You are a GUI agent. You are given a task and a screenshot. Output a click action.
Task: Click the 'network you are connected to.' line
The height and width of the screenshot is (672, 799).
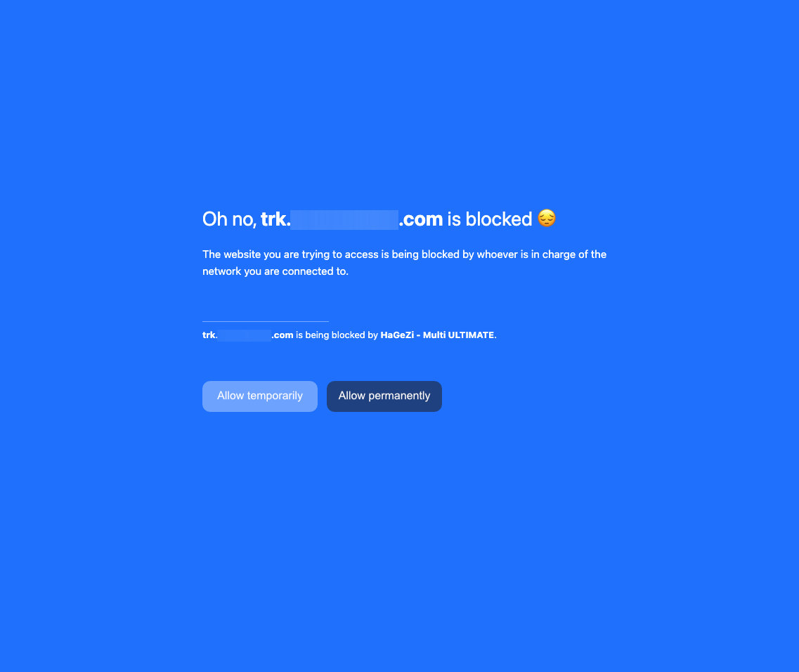coord(275,271)
